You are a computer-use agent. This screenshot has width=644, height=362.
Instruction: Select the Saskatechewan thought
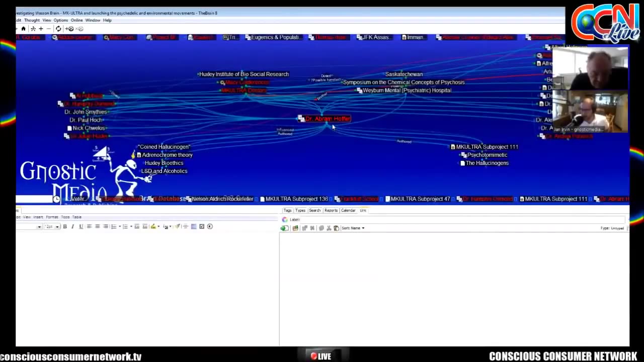click(x=404, y=74)
